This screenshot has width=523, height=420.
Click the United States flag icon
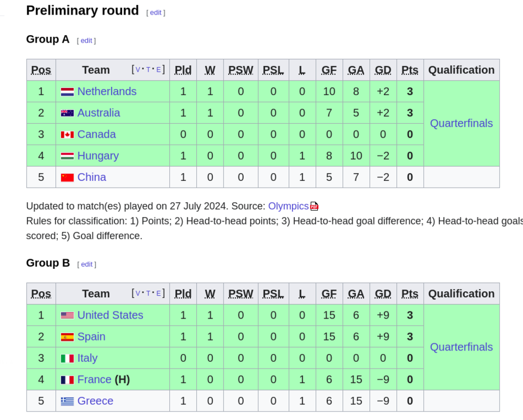click(67, 315)
